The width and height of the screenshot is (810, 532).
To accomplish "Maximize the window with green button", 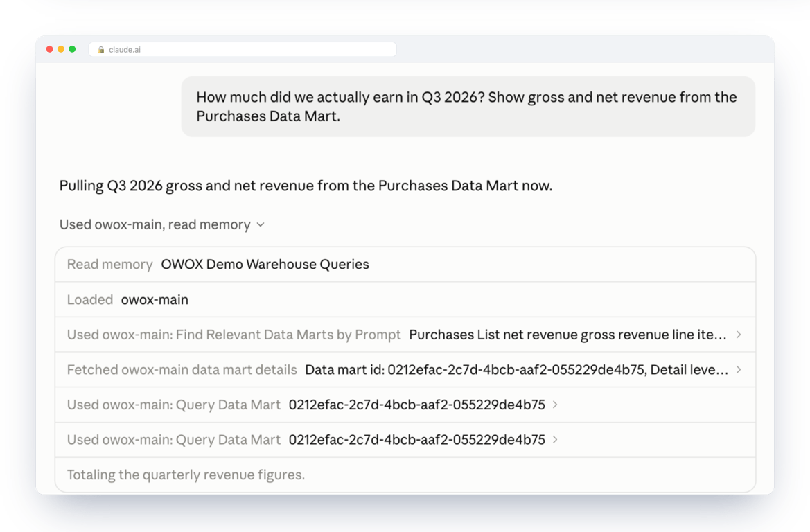I will pyautogui.click(x=72, y=49).
